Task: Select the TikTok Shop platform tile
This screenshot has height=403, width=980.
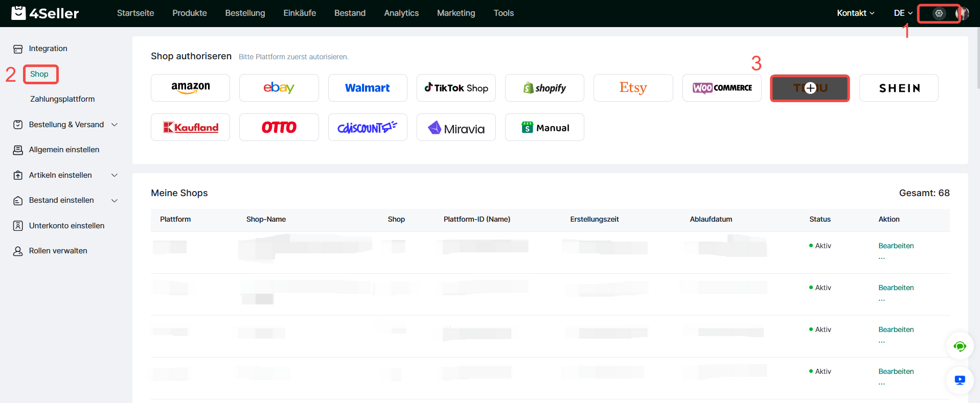Action: click(x=456, y=88)
